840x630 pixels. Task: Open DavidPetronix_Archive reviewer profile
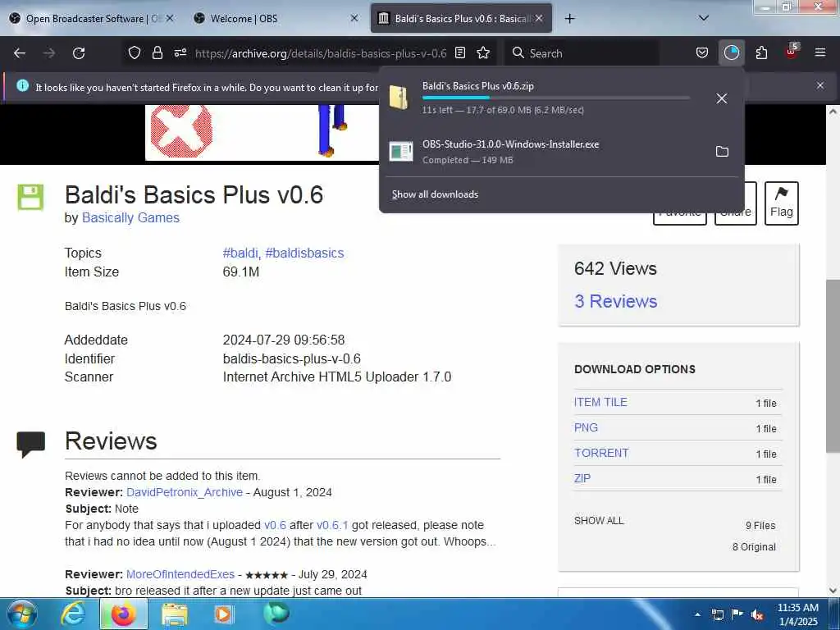tap(185, 492)
